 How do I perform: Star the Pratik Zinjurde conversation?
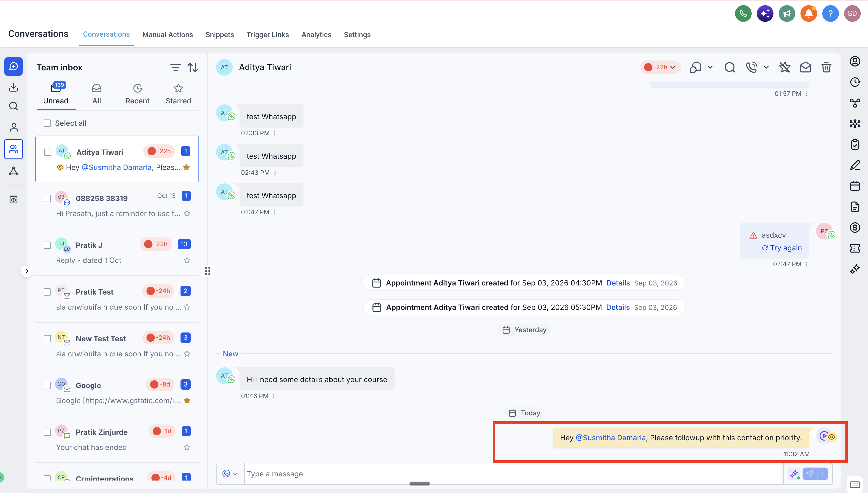tap(187, 447)
